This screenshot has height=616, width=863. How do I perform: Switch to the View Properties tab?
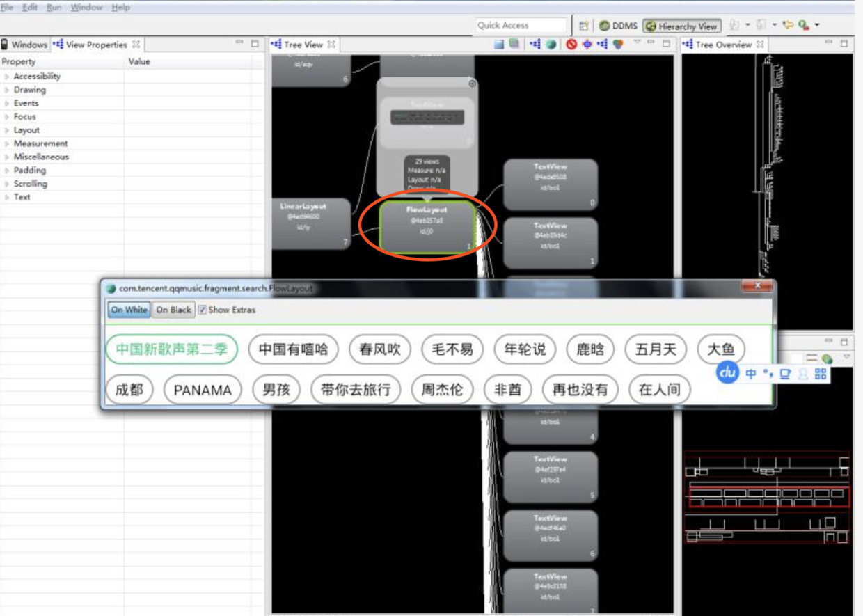pyautogui.click(x=96, y=45)
